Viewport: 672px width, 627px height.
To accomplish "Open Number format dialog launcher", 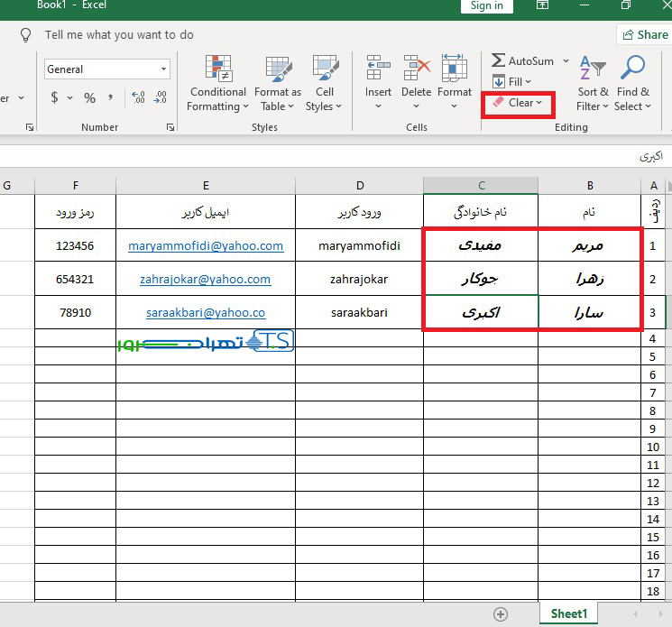I will 170,127.
